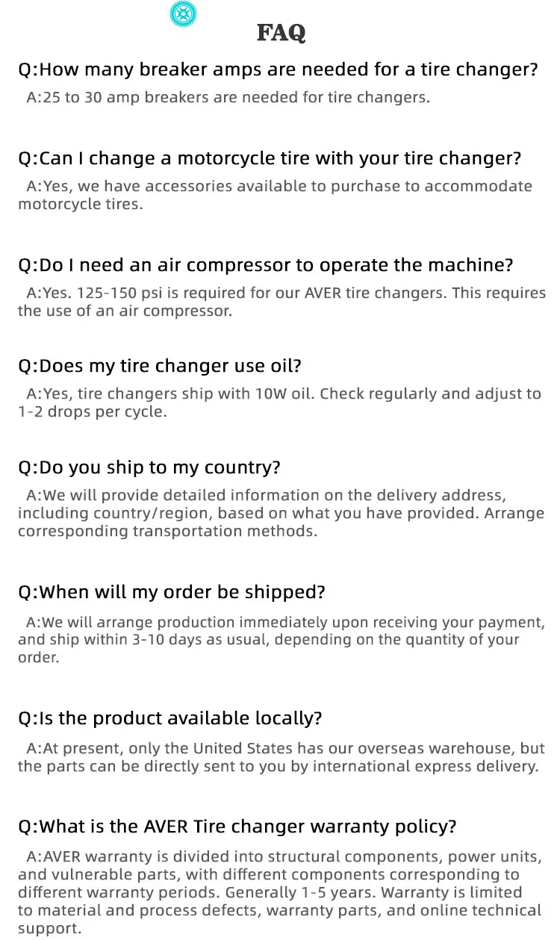560x940 pixels.
Task: Select the motorcycle tire question
Action: pos(270,158)
